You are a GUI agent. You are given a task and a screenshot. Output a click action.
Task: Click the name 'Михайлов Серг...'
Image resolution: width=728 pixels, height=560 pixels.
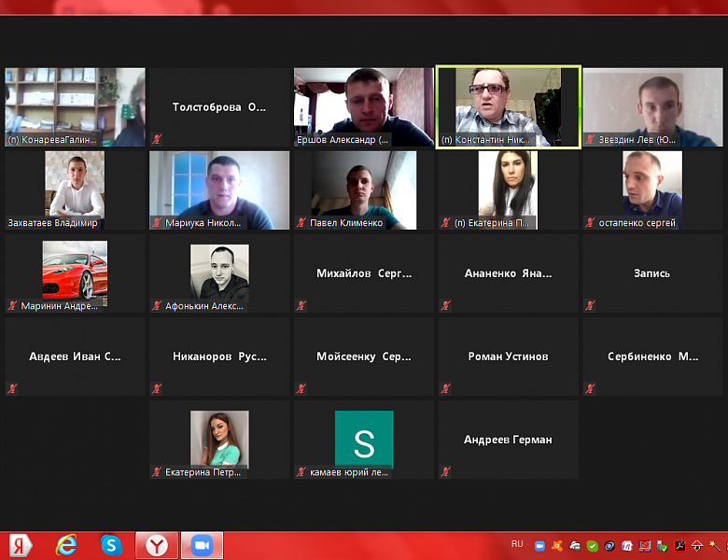364,273
